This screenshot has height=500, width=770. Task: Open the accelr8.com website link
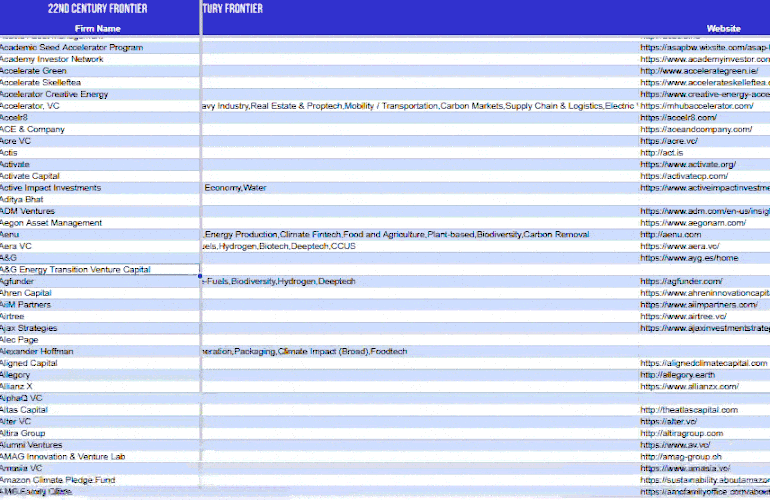tap(678, 118)
